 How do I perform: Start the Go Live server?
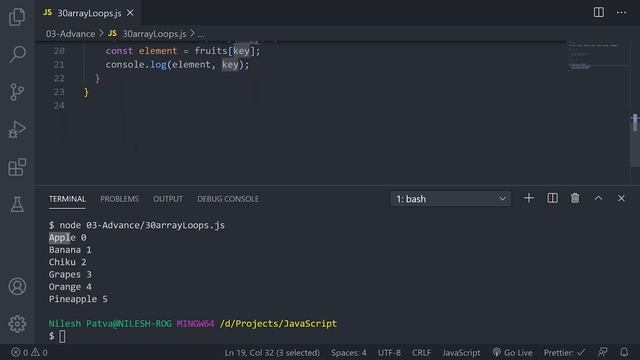coord(512,353)
